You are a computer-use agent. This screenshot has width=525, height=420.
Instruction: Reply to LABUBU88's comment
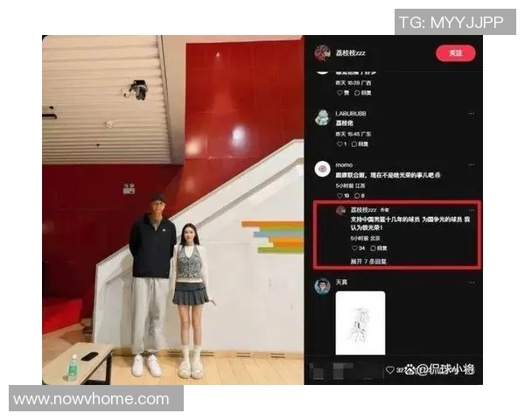pos(359,143)
